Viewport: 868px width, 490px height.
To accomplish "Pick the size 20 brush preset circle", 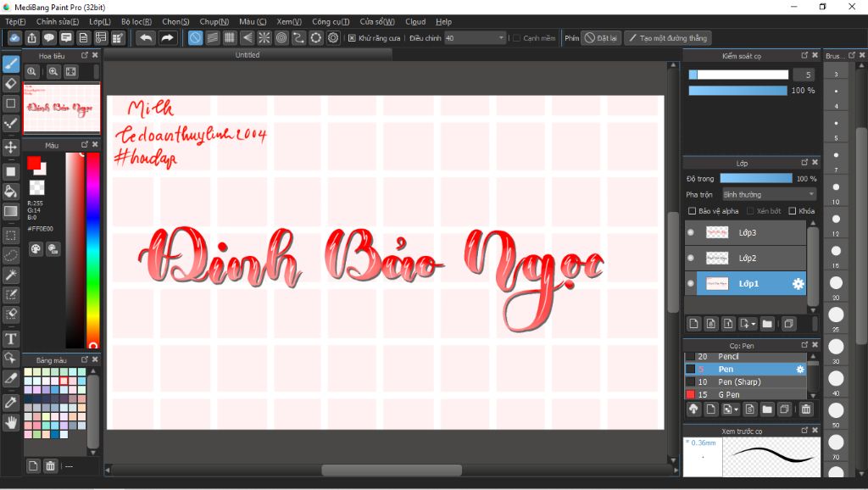I will 836,282.
